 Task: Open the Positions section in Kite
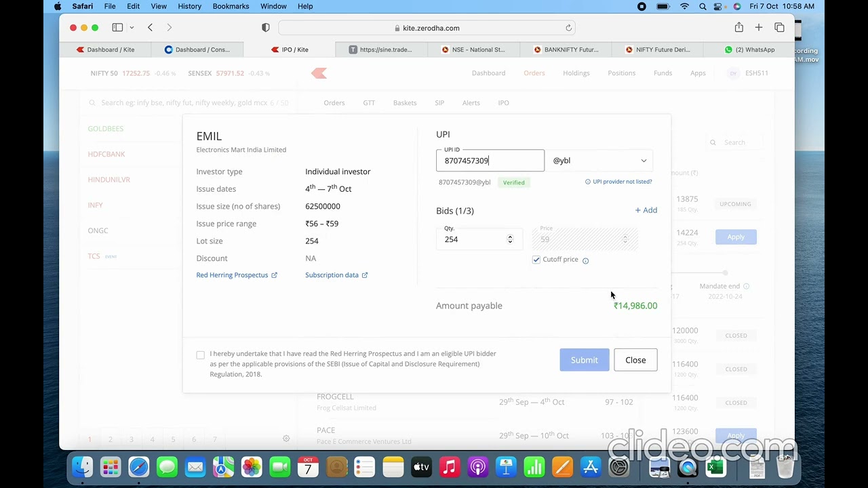click(x=622, y=73)
